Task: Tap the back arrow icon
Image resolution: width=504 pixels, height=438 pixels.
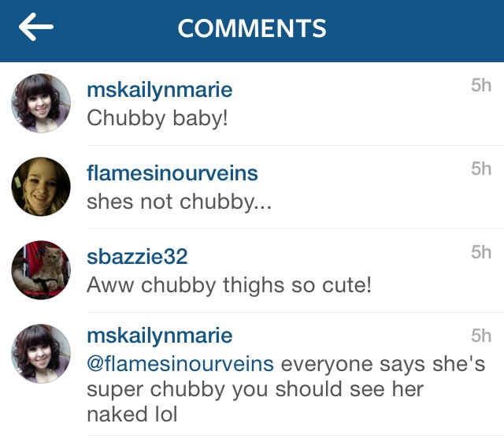Action: 36,27
